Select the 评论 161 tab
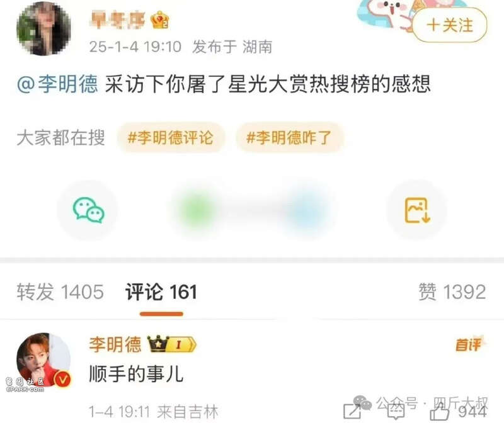This screenshot has height=423, width=504. 161,292
